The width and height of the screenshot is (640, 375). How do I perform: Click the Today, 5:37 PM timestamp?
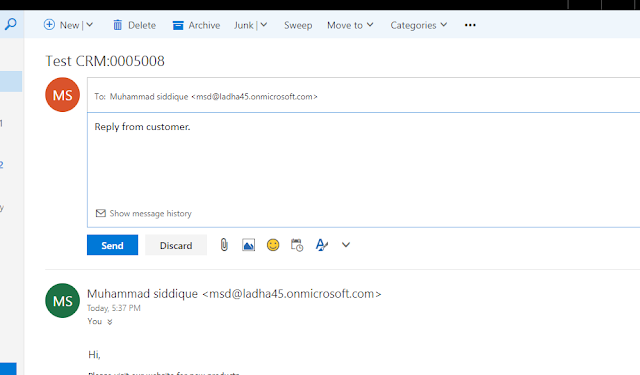point(114,308)
